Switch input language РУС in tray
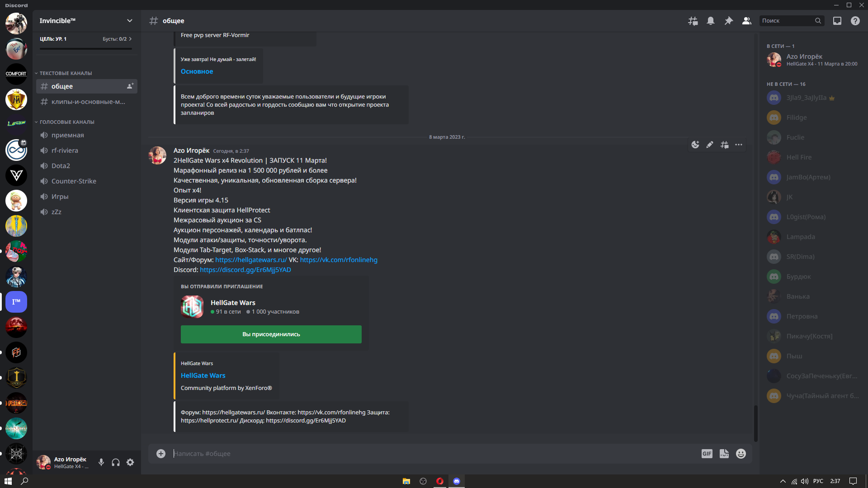 pos(818,481)
